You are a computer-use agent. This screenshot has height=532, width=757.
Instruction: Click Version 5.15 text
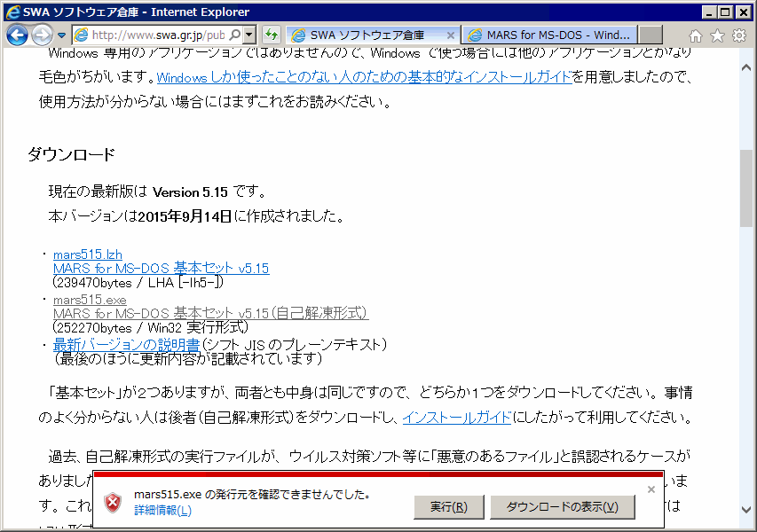coord(190,192)
